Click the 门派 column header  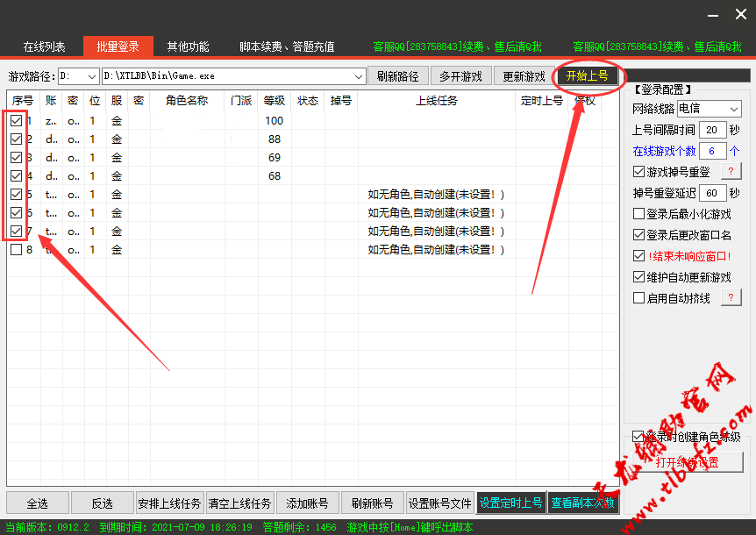(241, 100)
